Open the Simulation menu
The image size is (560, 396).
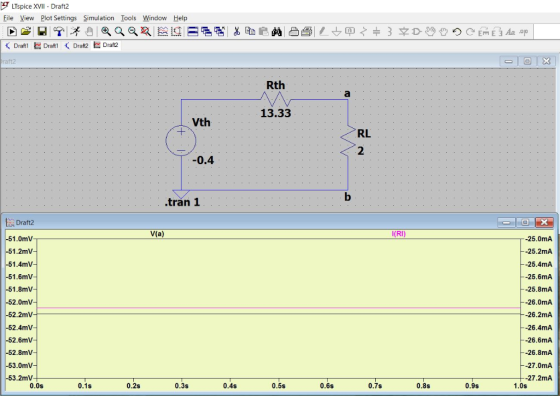[99, 18]
